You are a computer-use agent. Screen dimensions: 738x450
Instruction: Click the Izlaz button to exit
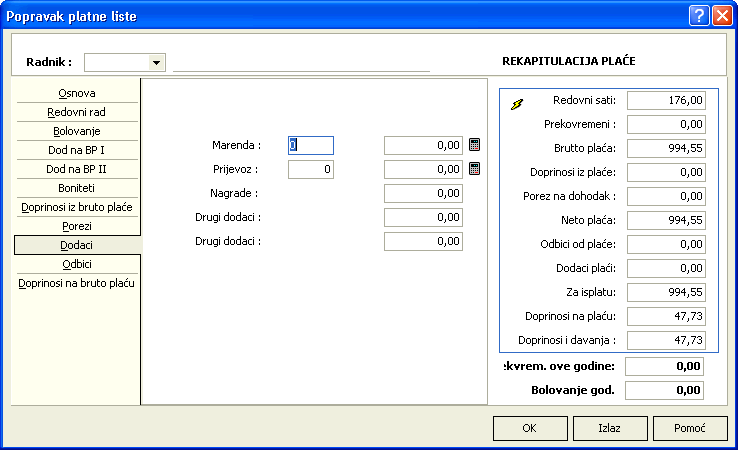(609, 428)
